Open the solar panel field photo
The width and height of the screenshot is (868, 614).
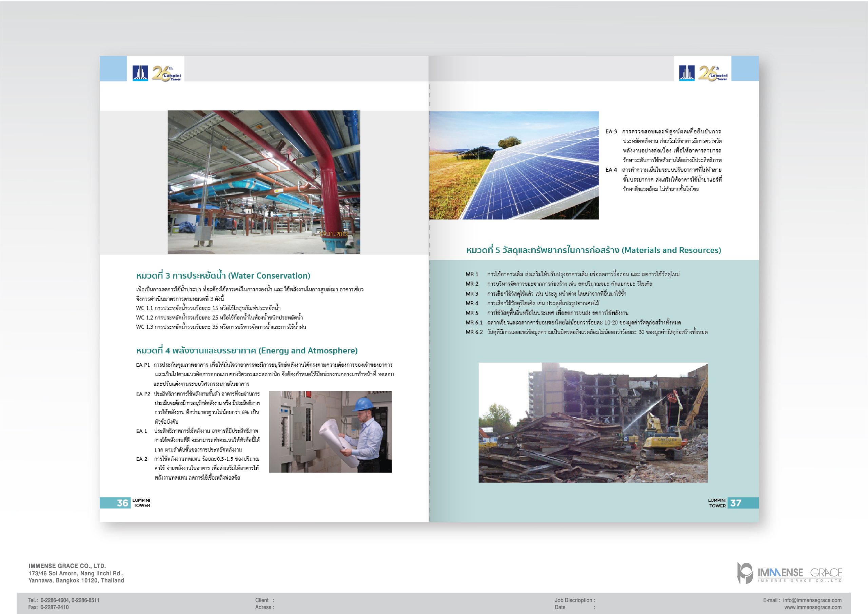pyautogui.click(x=514, y=165)
